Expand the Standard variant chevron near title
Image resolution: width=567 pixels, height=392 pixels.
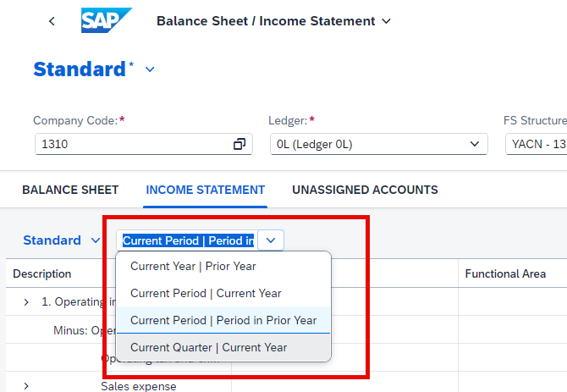pyautogui.click(x=150, y=69)
